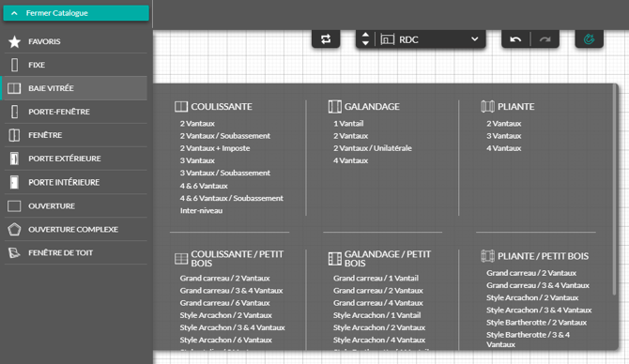Select the Baie Vitrée icon
Screen dimensions: 629x364
[x=14, y=88]
